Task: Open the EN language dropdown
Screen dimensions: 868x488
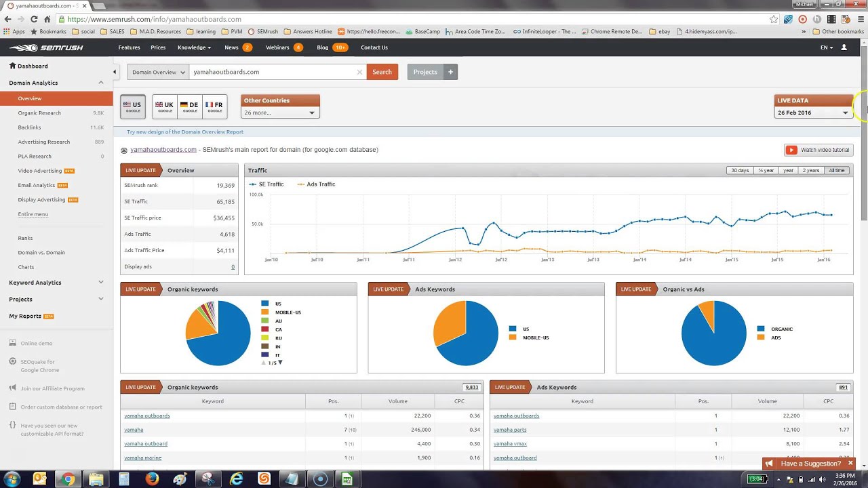Action: (827, 47)
